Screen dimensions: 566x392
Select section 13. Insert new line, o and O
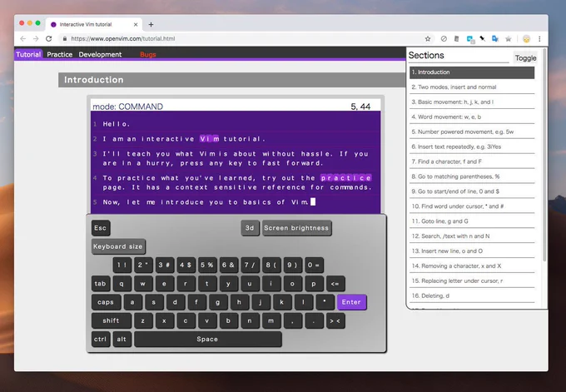[472, 251]
